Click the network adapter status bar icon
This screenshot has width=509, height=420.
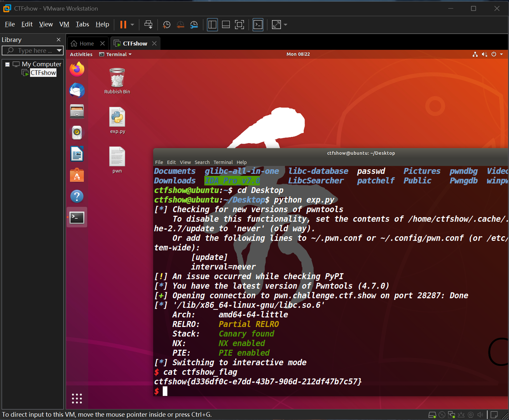[452, 415]
